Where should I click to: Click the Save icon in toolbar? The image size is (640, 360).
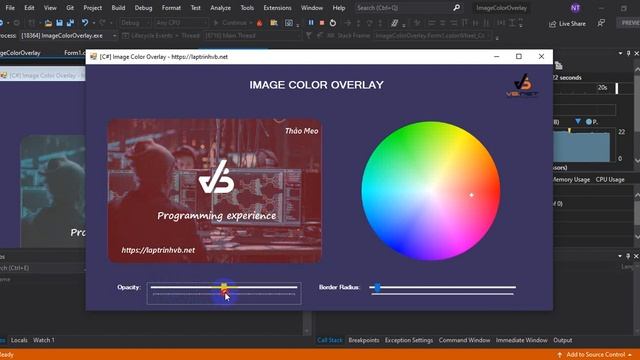click(x=60, y=23)
